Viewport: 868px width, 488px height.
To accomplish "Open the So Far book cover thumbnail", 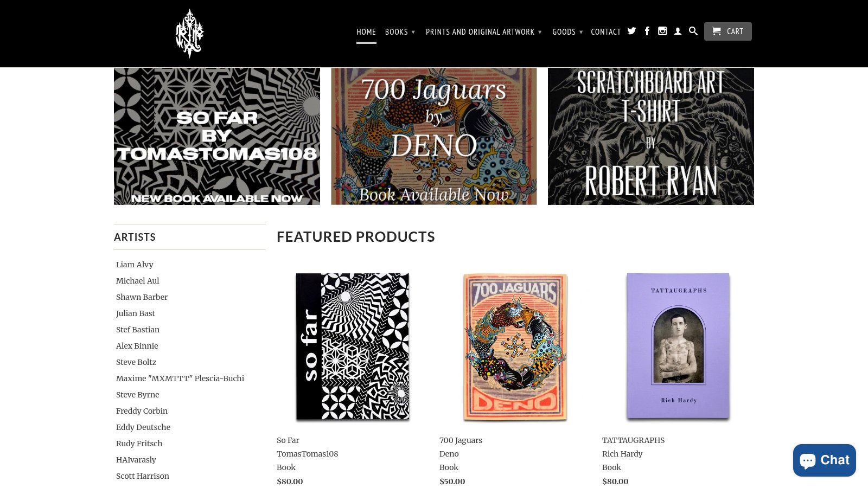I will (353, 346).
